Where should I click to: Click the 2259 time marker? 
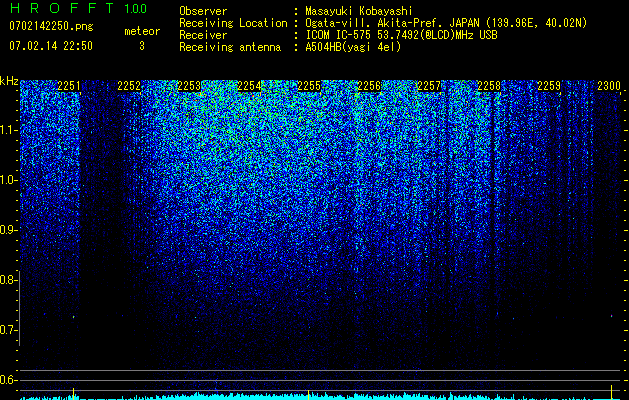click(x=549, y=86)
